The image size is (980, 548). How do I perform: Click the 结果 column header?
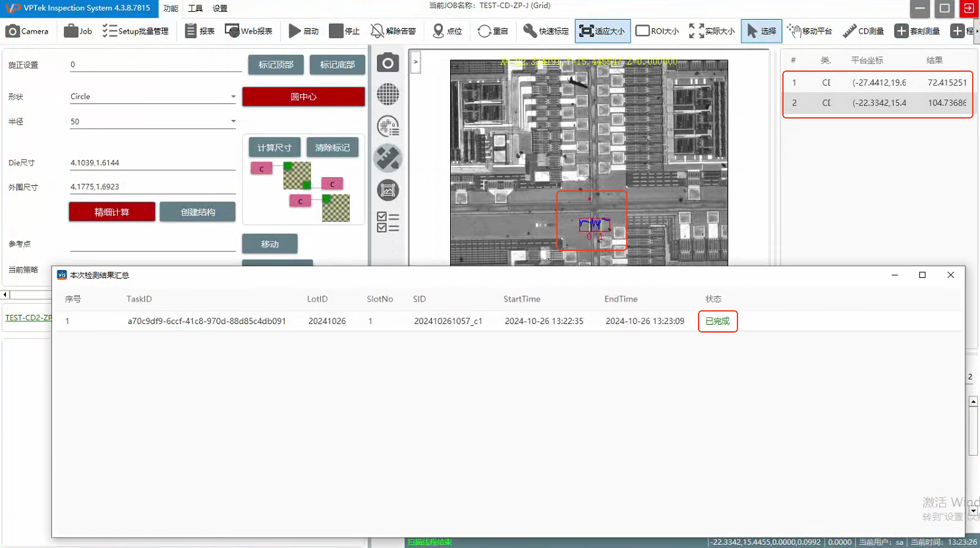point(934,60)
